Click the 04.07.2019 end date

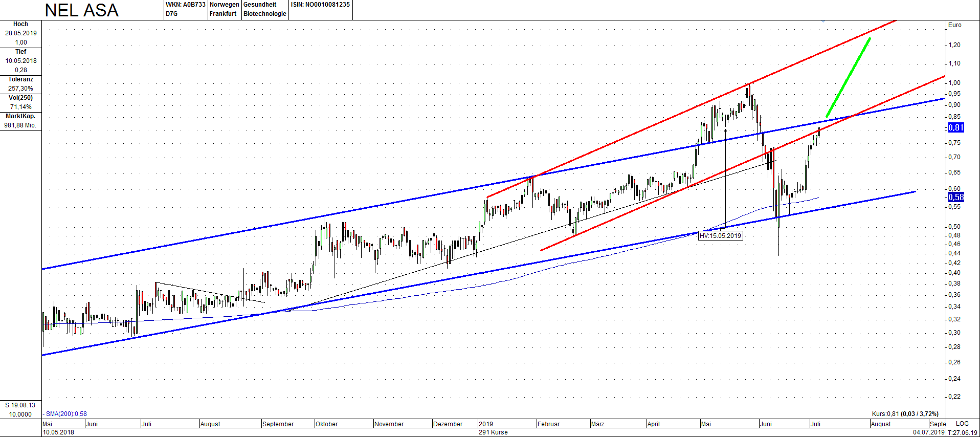pyautogui.click(x=929, y=432)
